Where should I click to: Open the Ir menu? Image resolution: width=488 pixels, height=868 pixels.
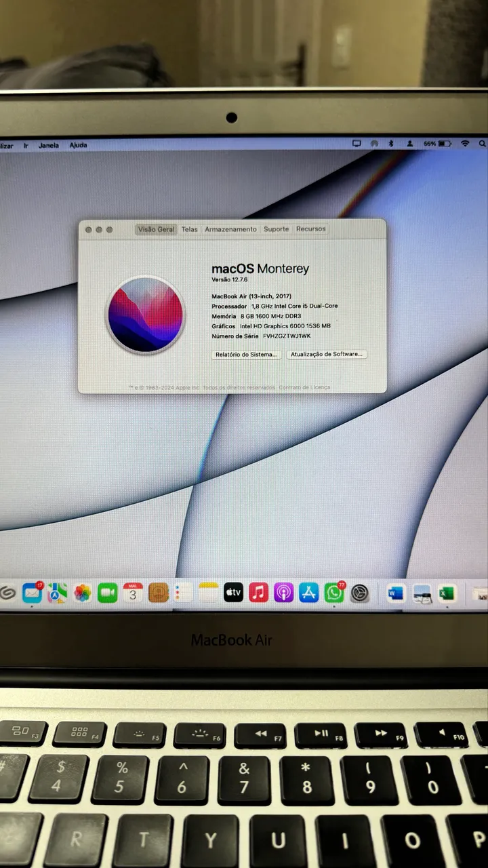click(x=26, y=145)
